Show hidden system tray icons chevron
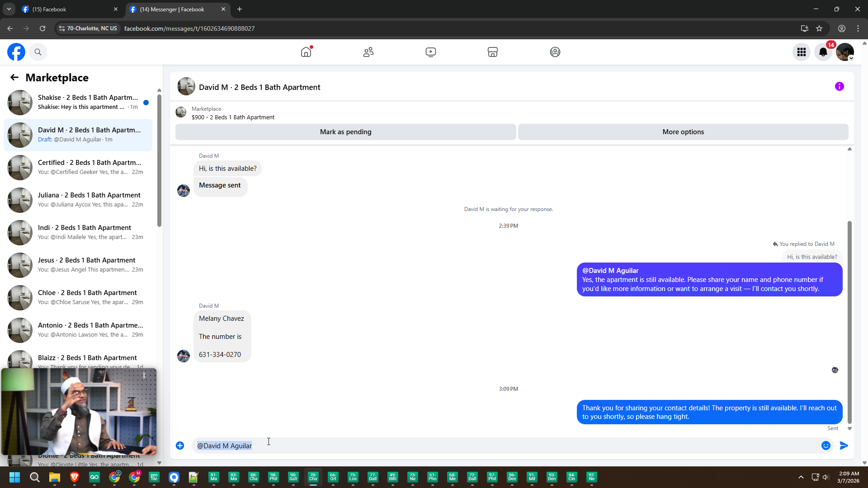Image resolution: width=868 pixels, height=488 pixels. 801,477
